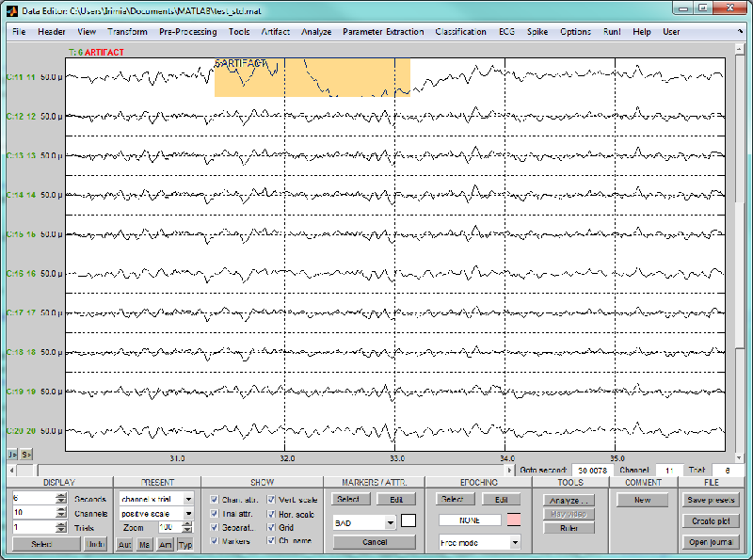Click the Cancel button
The width and height of the screenshot is (753, 560).
[375, 542]
